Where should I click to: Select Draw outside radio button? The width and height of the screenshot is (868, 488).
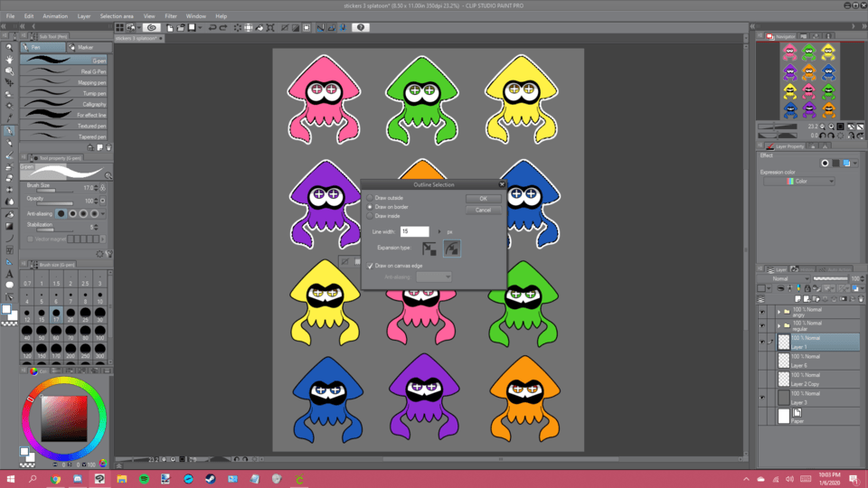pyautogui.click(x=370, y=198)
